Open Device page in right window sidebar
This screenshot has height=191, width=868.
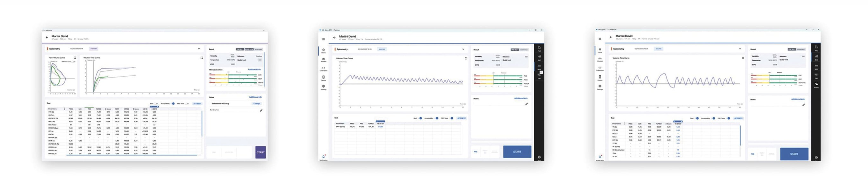(x=600, y=78)
